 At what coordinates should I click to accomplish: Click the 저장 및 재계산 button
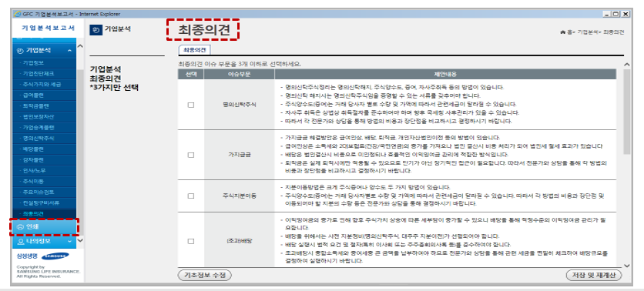(x=594, y=275)
